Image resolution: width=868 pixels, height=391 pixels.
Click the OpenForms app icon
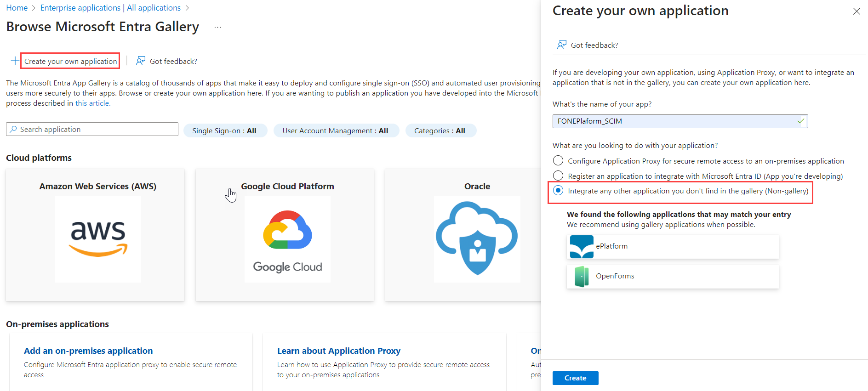tap(582, 277)
